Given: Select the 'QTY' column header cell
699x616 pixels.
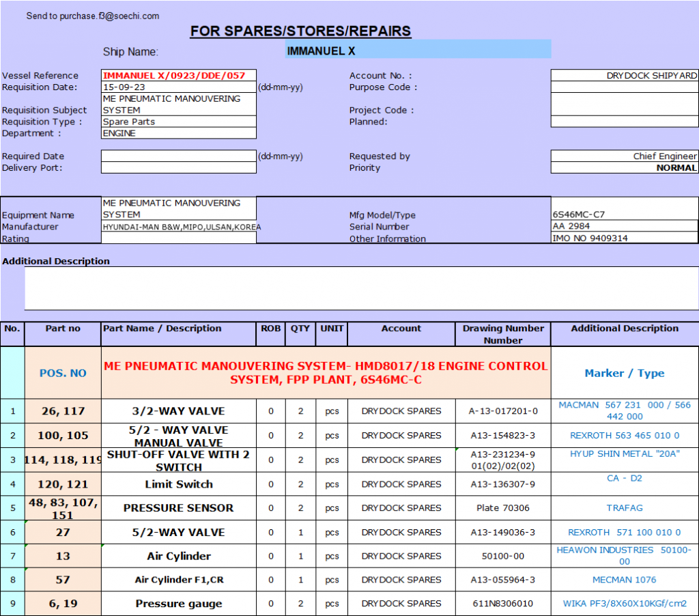Looking at the screenshot, I should click(x=300, y=328).
